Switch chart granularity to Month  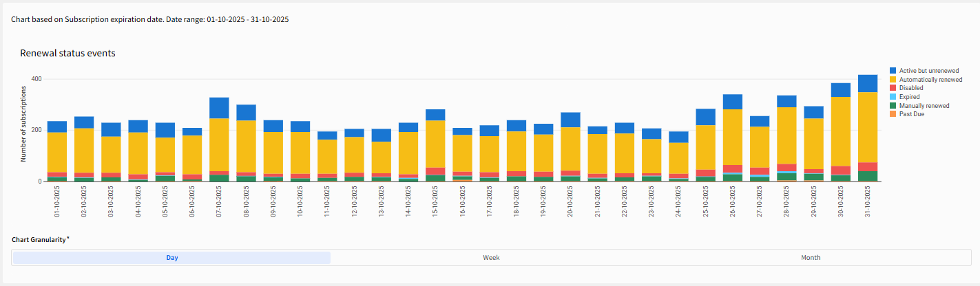(x=811, y=258)
